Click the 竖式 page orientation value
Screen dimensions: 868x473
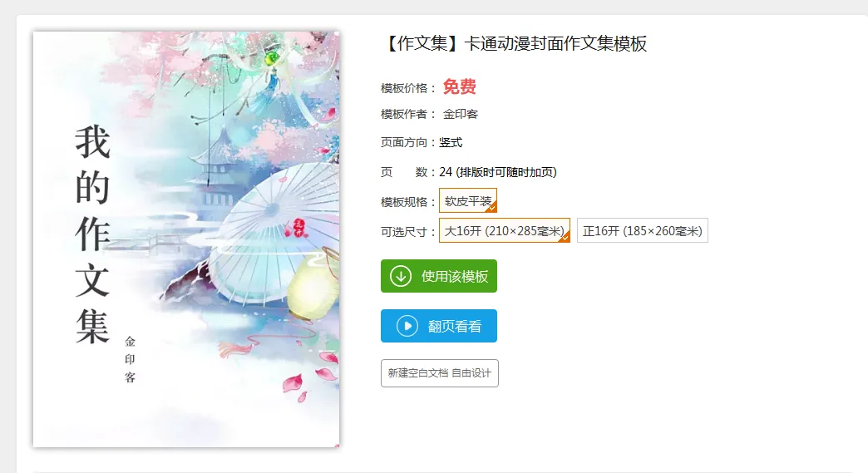(451, 142)
